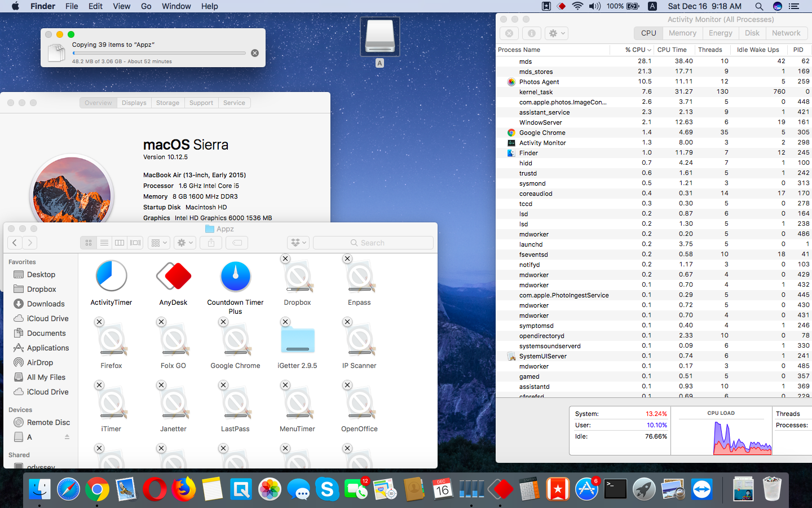Switch to Energy tab in Activity Monitor
Viewport: 812px width, 508px height.
click(721, 33)
